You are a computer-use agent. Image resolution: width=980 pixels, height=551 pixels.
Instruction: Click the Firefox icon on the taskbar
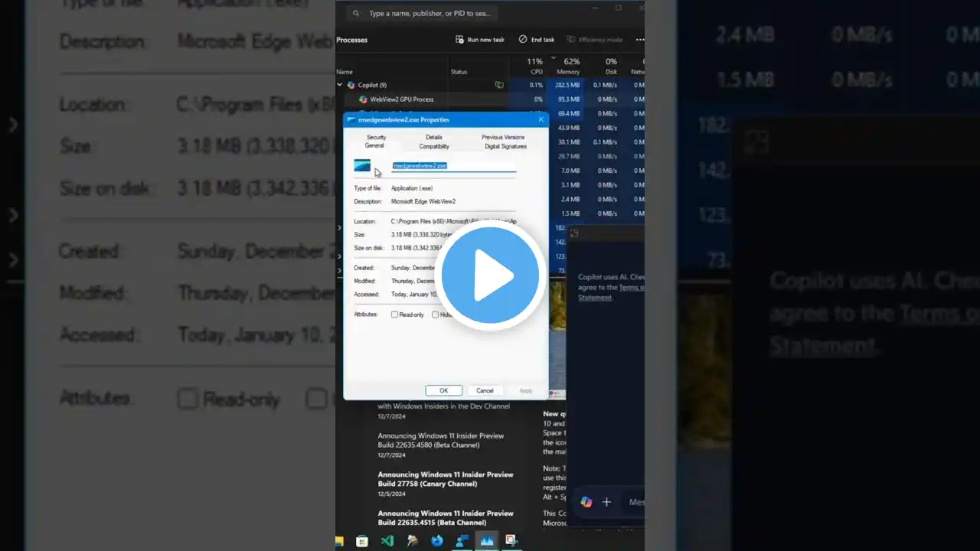(437, 541)
